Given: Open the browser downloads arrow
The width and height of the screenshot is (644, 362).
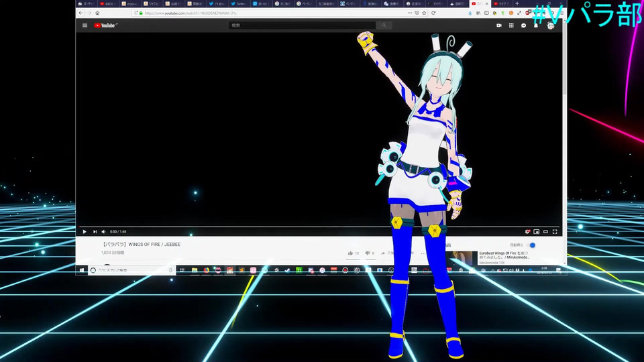Looking at the screenshot, I should click(470, 13).
